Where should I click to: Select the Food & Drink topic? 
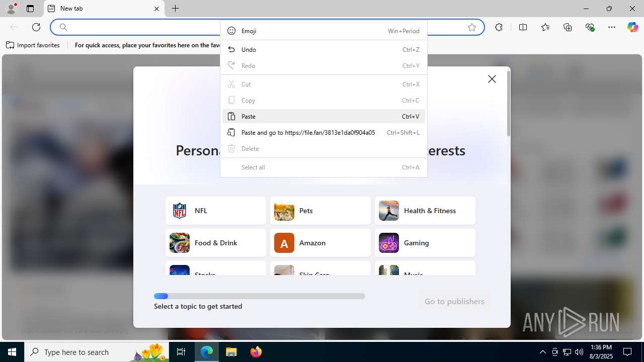[x=216, y=243]
